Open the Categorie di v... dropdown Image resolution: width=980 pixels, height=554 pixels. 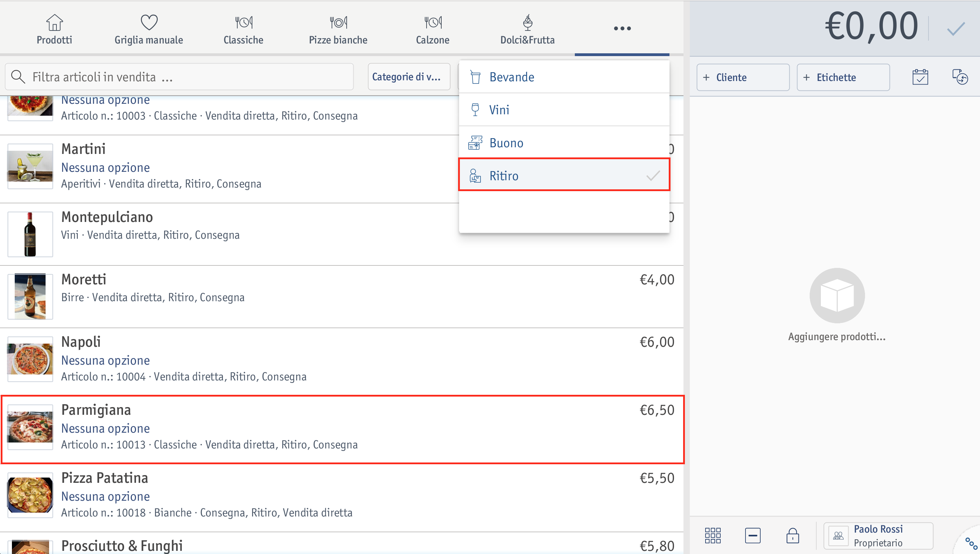tap(409, 77)
